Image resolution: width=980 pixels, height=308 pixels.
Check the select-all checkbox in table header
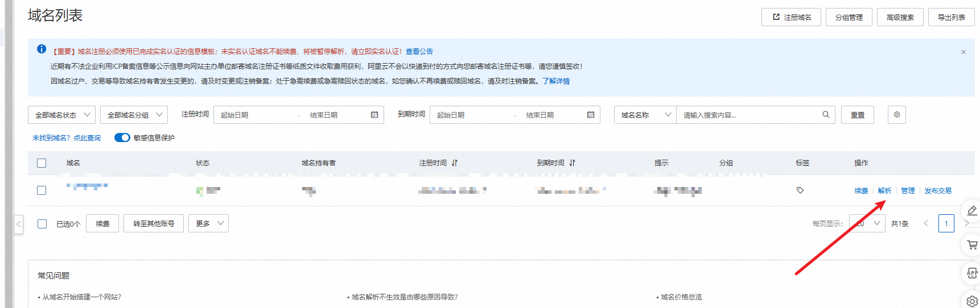tap(42, 163)
